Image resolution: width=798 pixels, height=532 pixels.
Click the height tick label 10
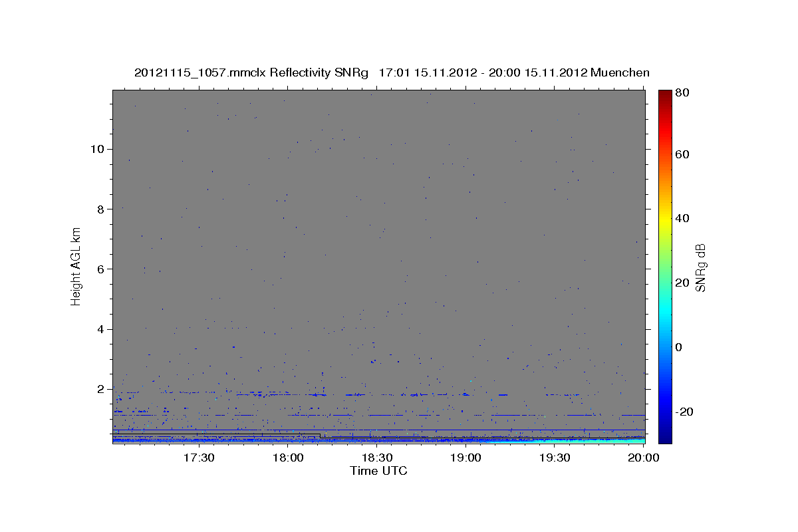(97, 149)
